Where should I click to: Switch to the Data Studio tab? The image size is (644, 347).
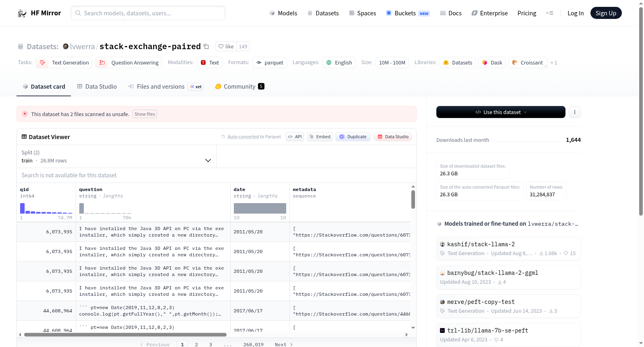point(97,86)
